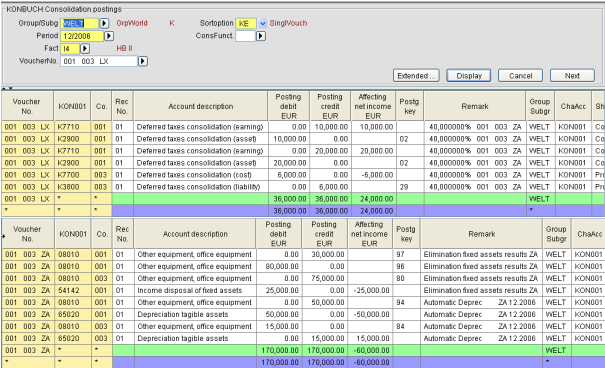
Task: Click the K3800 account cell
Action: [x=72, y=187]
